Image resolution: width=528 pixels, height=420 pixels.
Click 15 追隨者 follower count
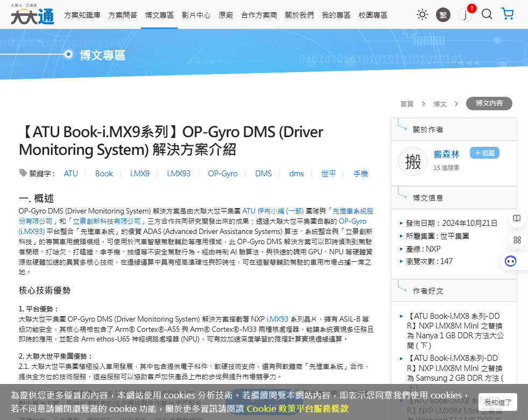[446, 168]
